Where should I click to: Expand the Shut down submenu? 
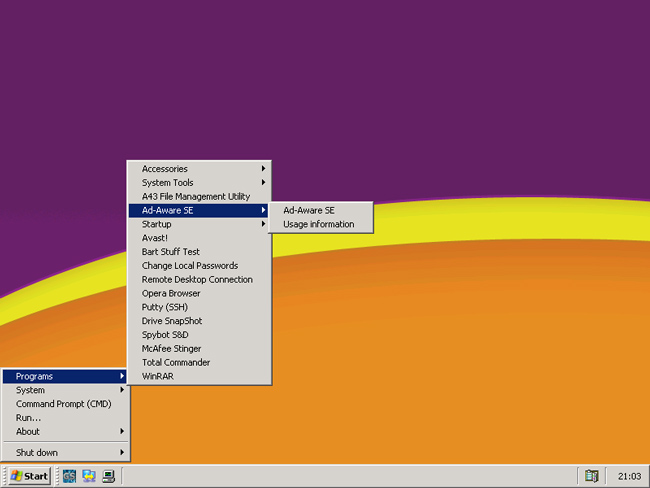click(x=65, y=452)
